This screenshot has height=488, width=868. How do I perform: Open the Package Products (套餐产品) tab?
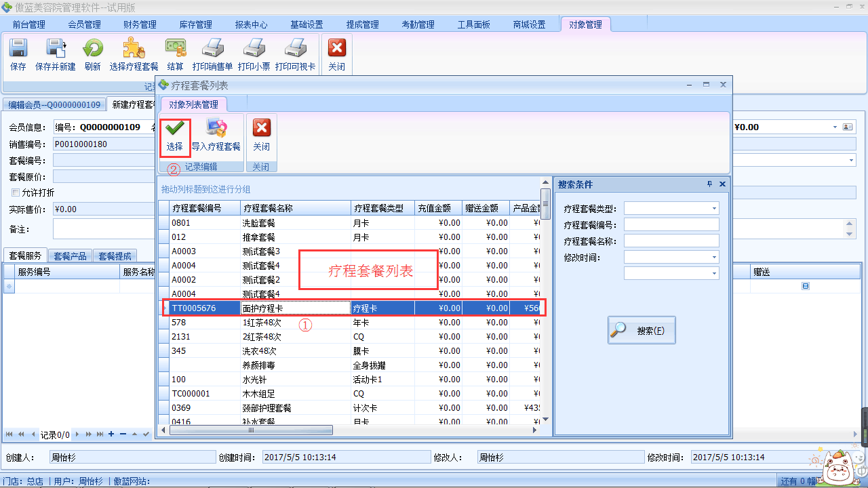click(x=70, y=256)
